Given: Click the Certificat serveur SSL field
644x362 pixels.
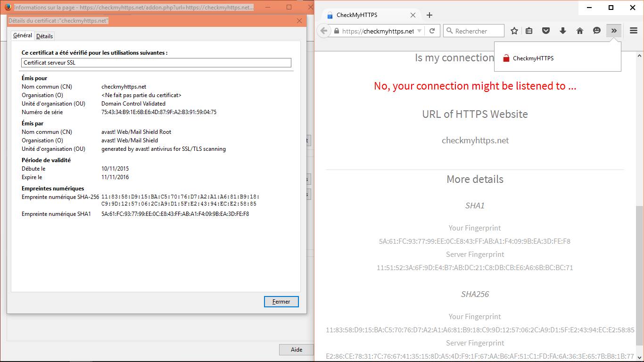Looking at the screenshot, I should click(x=157, y=63).
